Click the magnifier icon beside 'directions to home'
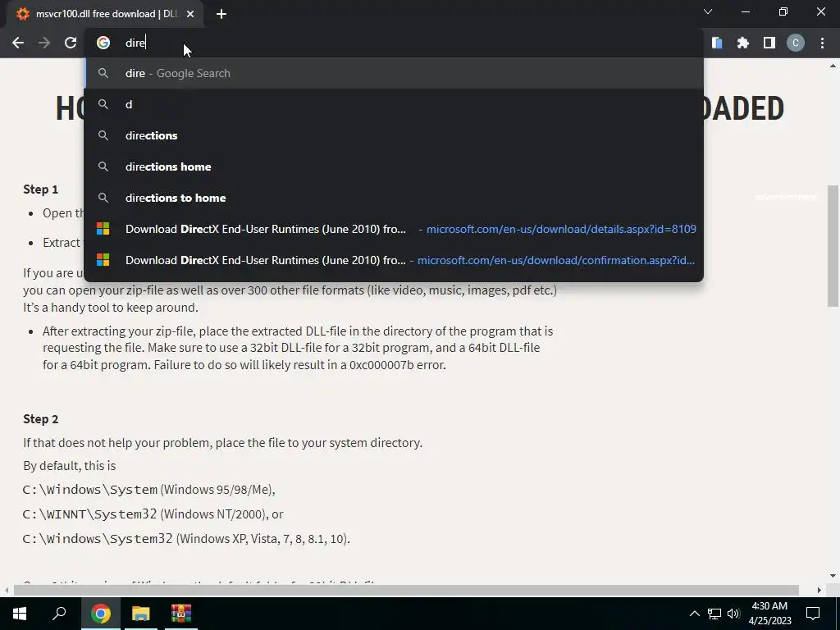 pos(103,198)
